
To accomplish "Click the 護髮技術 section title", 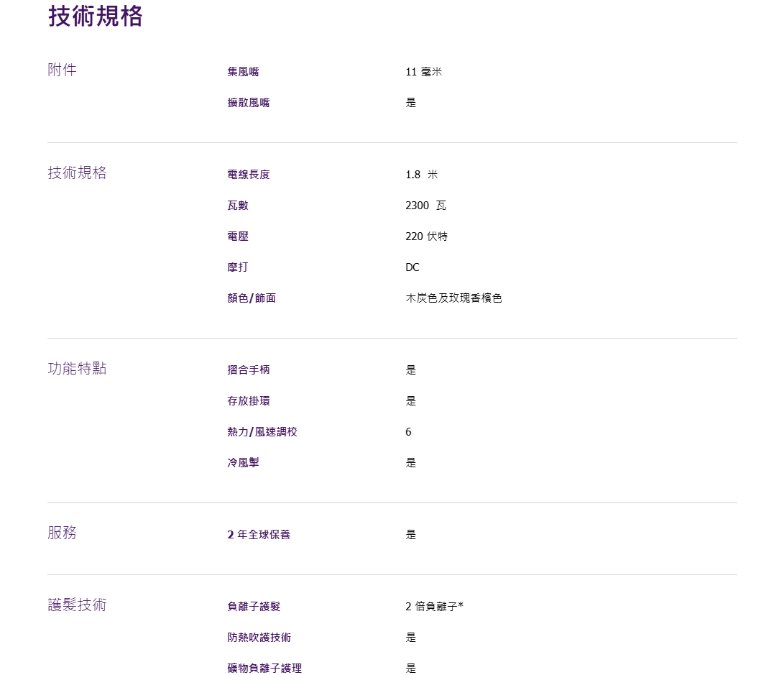I will point(77,605).
